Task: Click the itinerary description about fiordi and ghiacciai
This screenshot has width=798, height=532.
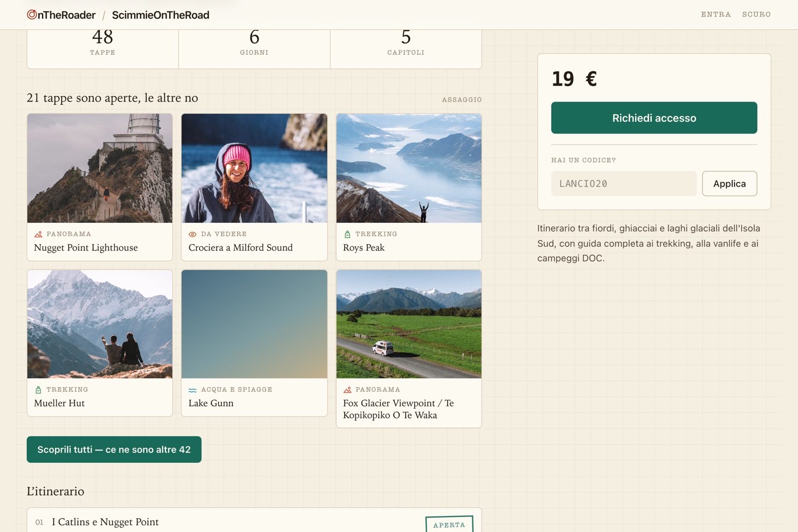Action: (649, 243)
